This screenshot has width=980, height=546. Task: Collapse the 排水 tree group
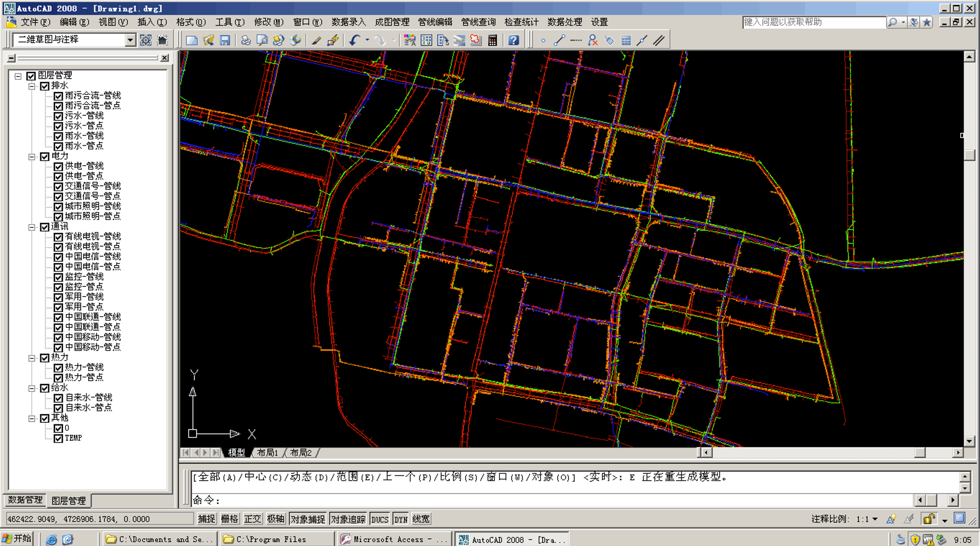[32, 86]
